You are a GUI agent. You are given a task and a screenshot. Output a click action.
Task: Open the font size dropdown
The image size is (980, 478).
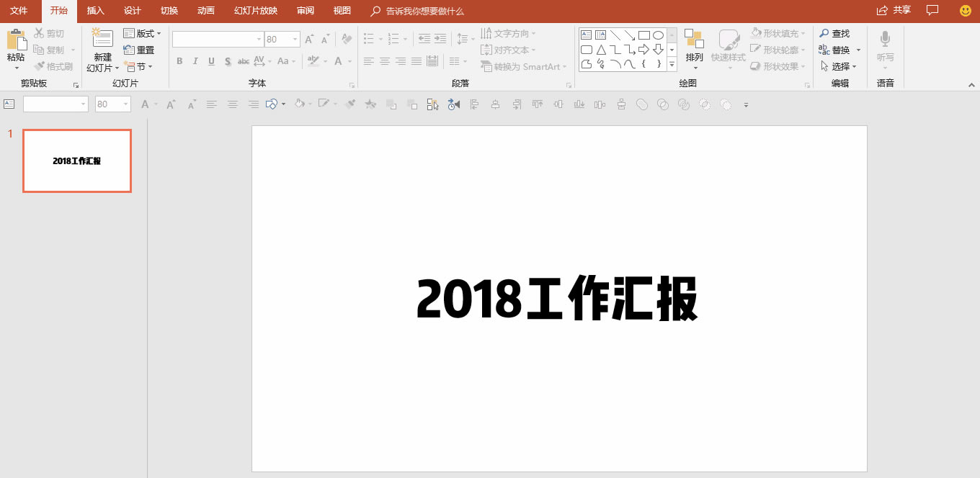293,39
